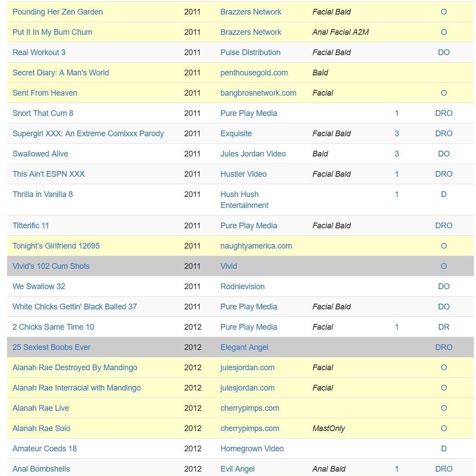Visit the penthousegold.com distributor link

pos(254,73)
